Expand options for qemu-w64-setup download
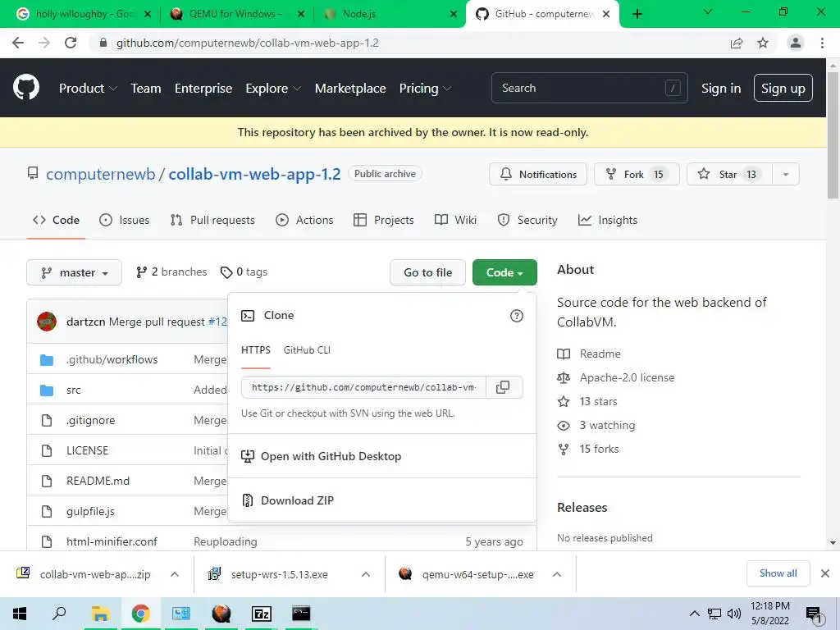Viewport: 840px width, 630px height. point(557,574)
